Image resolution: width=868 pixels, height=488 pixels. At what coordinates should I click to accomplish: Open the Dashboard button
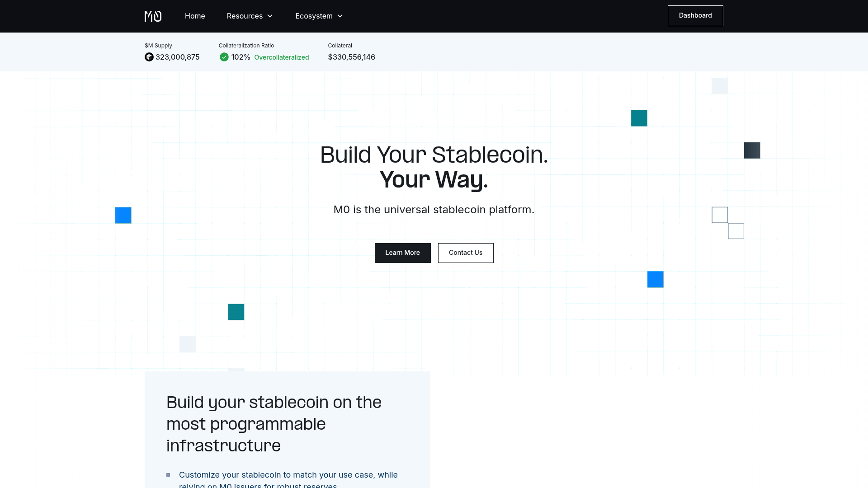(x=695, y=16)
